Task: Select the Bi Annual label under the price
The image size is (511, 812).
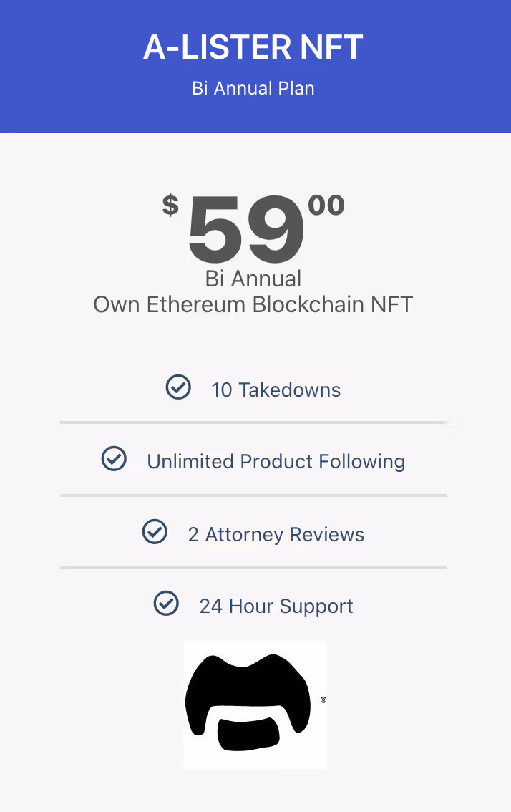Action: click(x=253, y=279)
